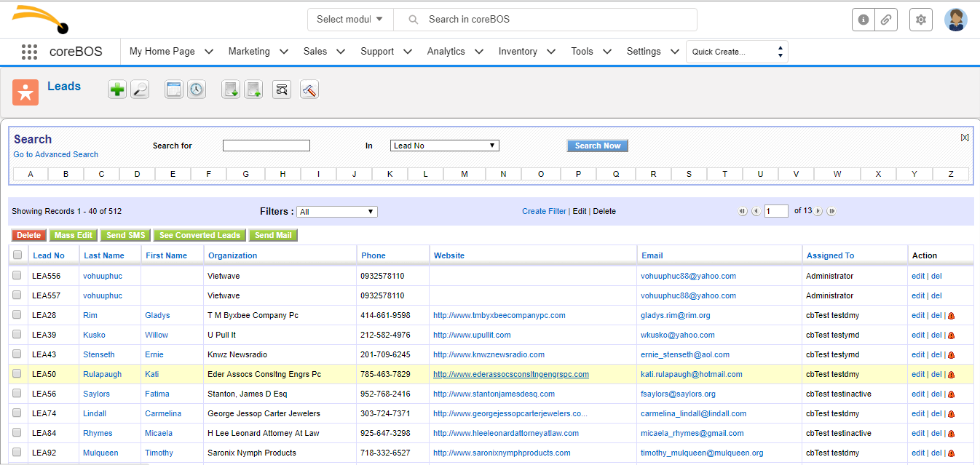
Task: Open the Select module dropdown
Action: (x=350, y=20)
